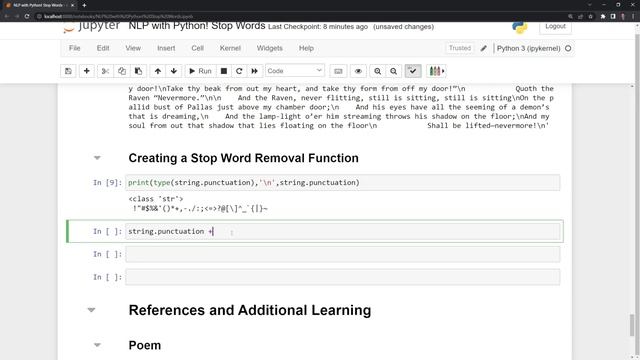Zoom in with magnifier plus icon
The width and height of the screenshot is (640, 360).
point(378,71)
